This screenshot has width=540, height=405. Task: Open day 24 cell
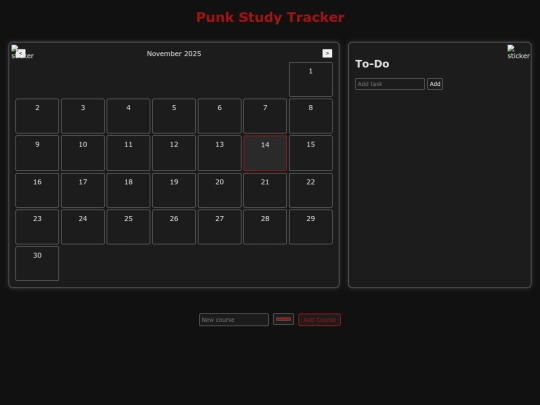[83, 227]
